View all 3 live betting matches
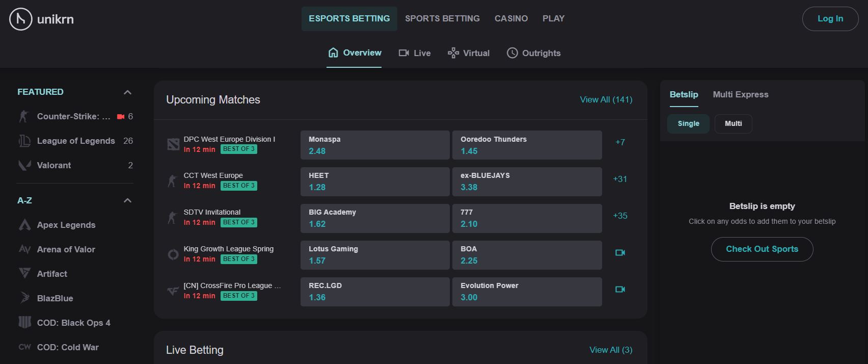 click(611, 350)
